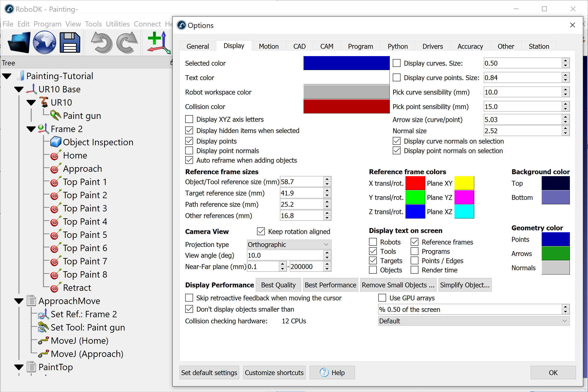
Task: Open the online library globe icon
Action: [45, 42]
